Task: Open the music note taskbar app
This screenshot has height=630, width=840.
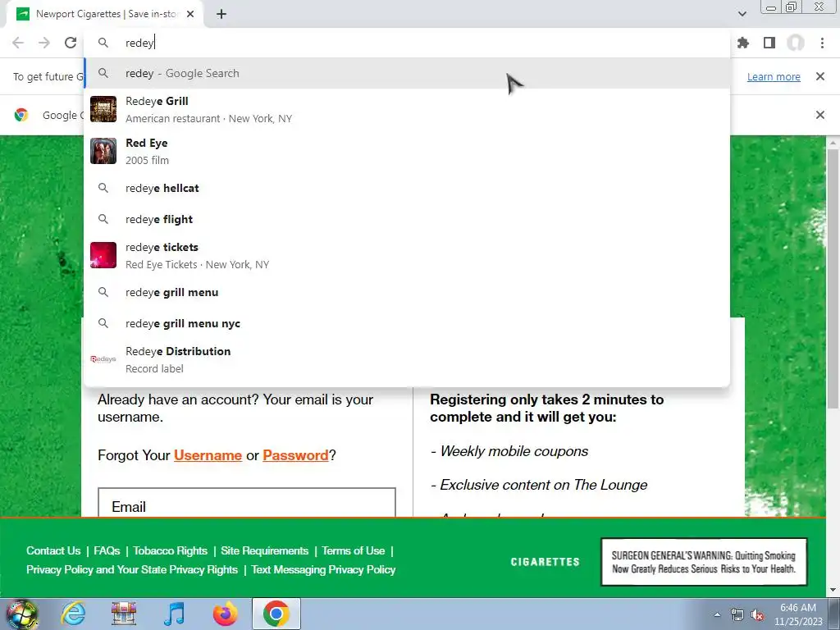Action: coord(174,614)
